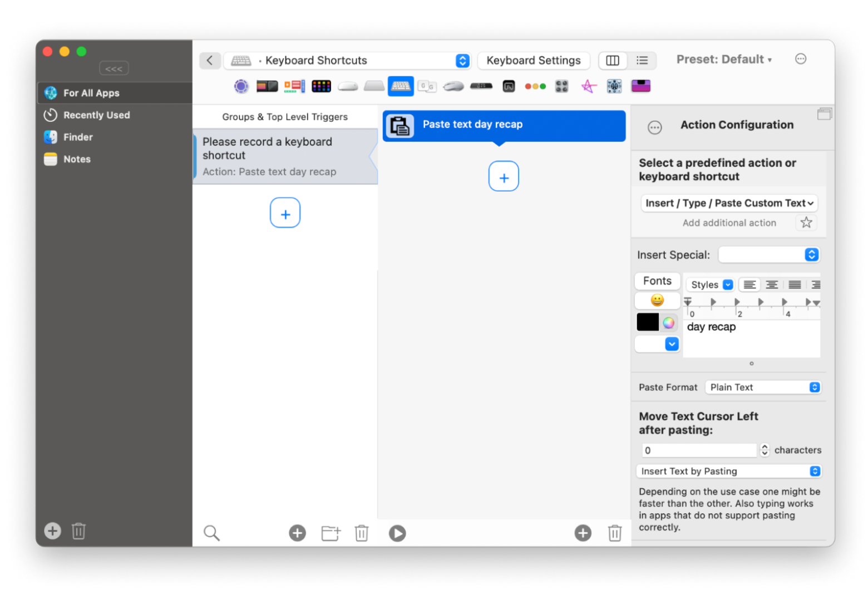Open key sequences G G icon

pos(427,86)
